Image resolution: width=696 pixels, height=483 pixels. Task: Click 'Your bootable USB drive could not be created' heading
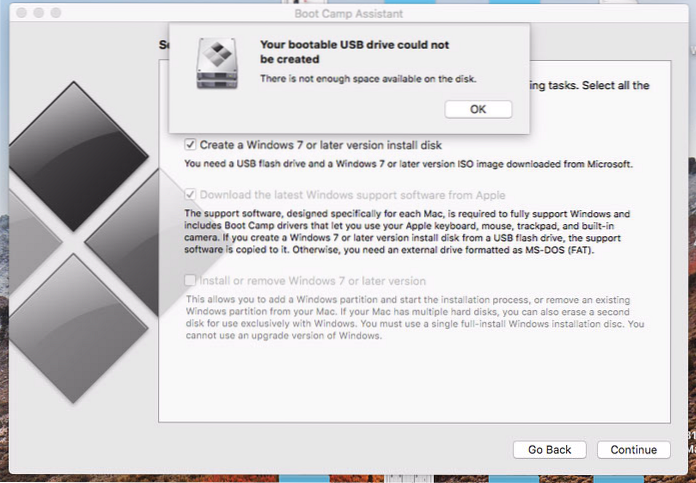[x=354, y=52]
